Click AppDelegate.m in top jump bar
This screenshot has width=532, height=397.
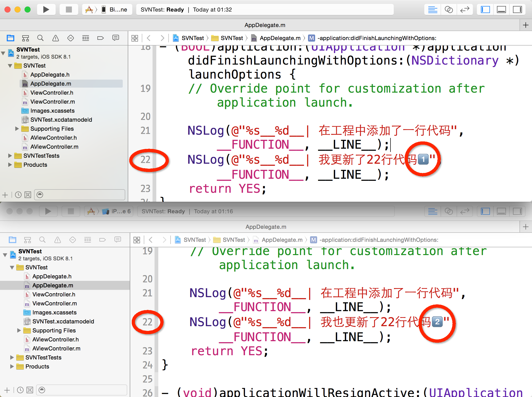[x=276, y=38]
